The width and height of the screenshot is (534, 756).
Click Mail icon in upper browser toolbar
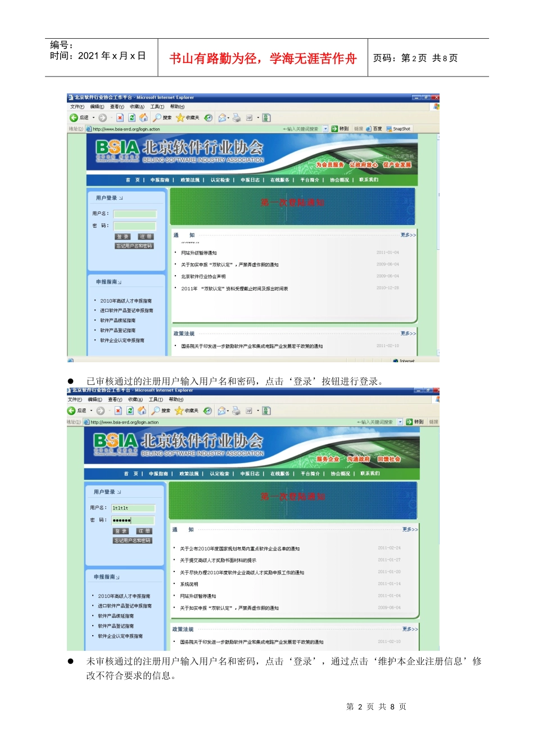pos(222,118)
